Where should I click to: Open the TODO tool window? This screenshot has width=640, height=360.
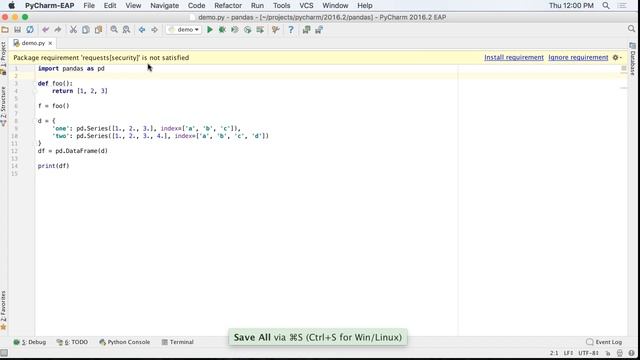pos(72,342)
